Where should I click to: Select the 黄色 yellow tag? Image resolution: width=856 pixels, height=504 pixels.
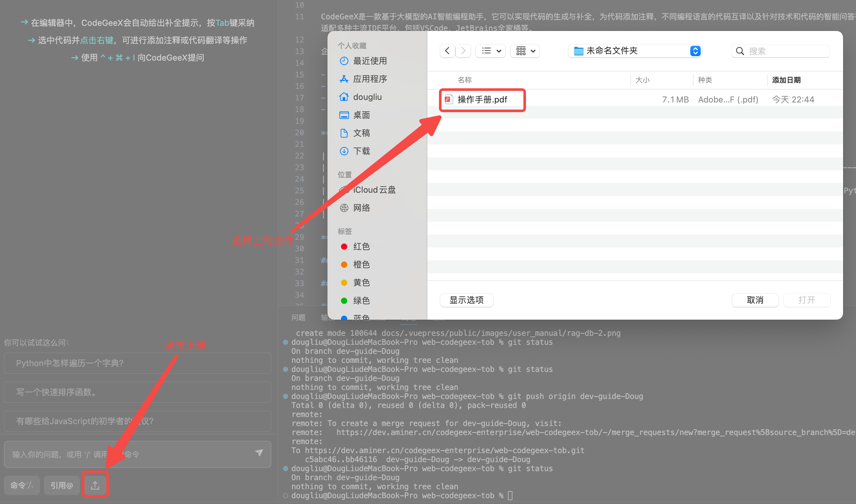(355, 282)
